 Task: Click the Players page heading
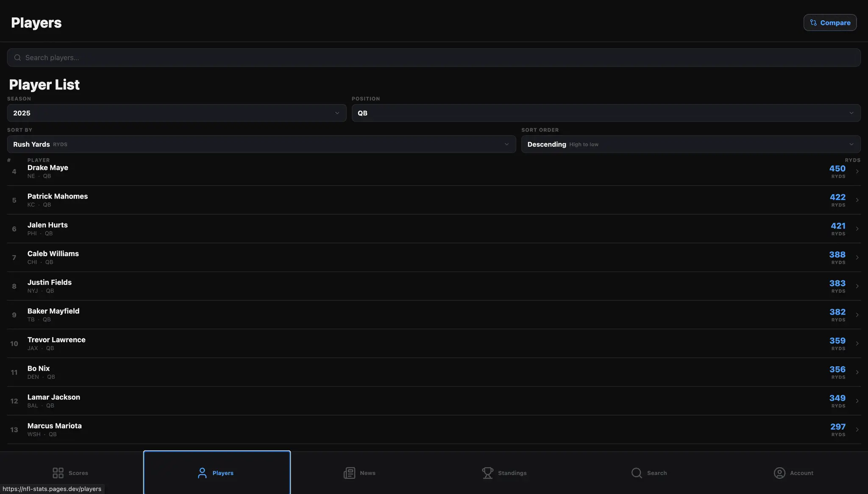(36, 23)
